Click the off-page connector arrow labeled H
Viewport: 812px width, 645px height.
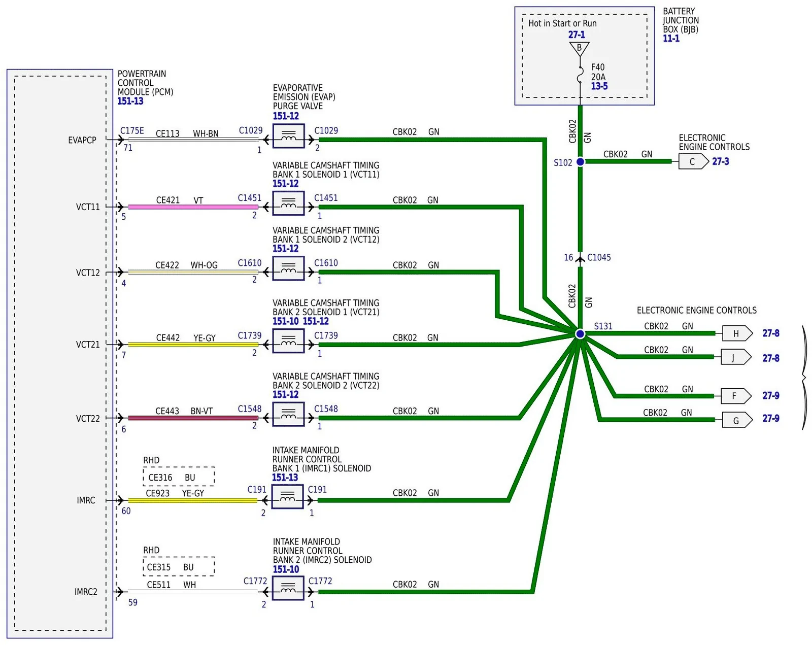coord(737,333)
